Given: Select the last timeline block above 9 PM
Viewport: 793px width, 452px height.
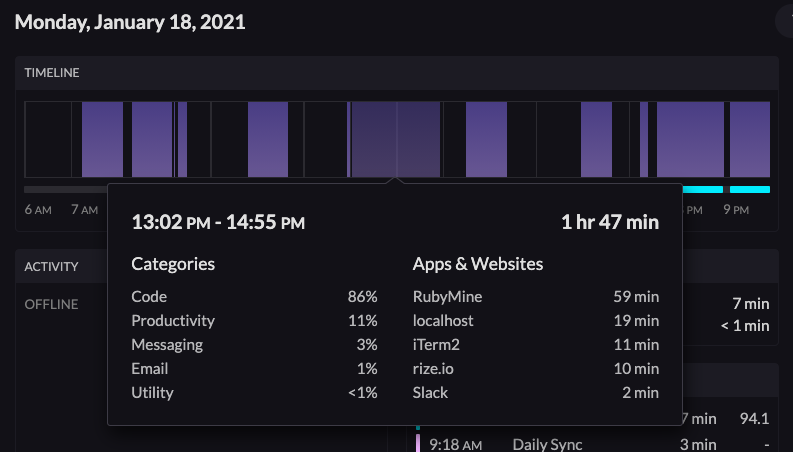Looking at the screenshot, I should [750, 139].
